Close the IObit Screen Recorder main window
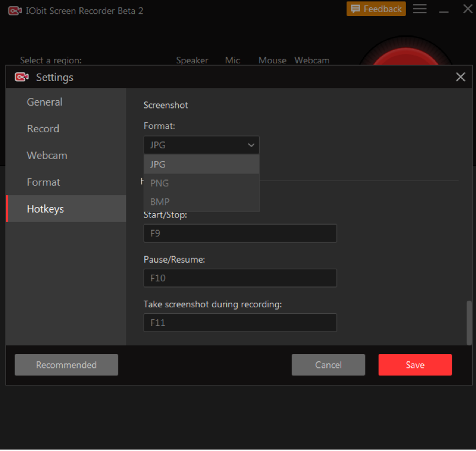 pyautogui.click(x=468, y=8)
